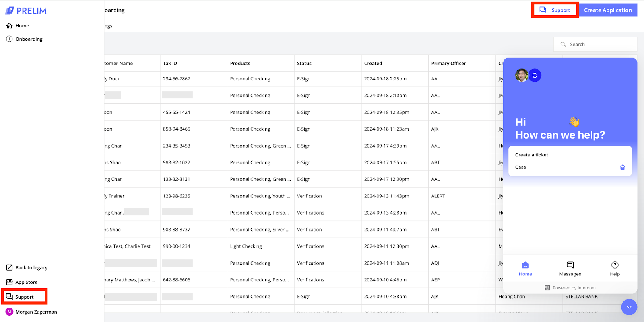
Task: Click the Create Application button
Action: pyautogui.click(x=608, y=10)
